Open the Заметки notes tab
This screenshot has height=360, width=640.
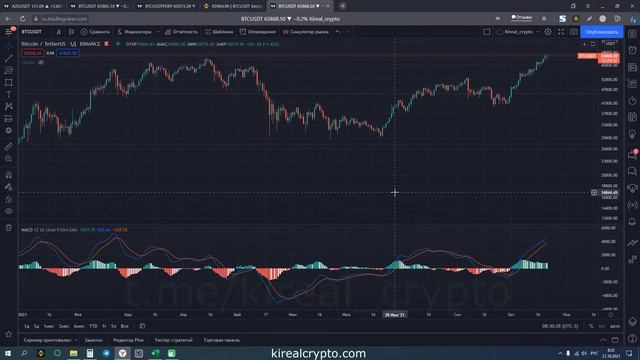[93, 340]
